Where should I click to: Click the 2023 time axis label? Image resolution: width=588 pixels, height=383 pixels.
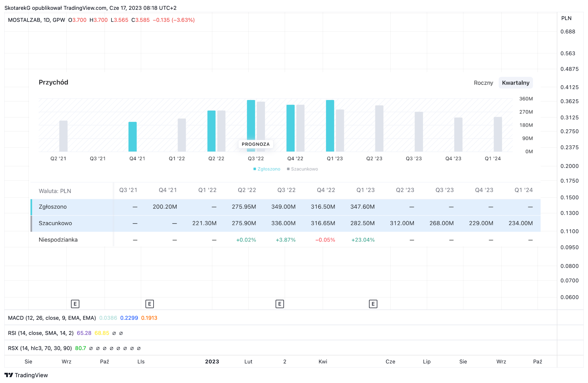coord(212,361)
